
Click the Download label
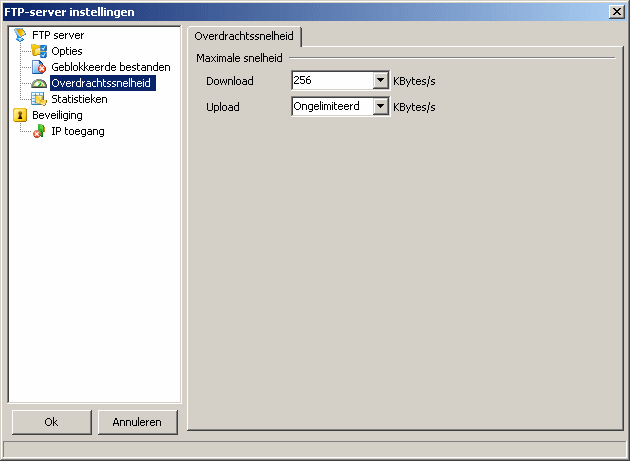pyautogui.click(x=230, y=81)
